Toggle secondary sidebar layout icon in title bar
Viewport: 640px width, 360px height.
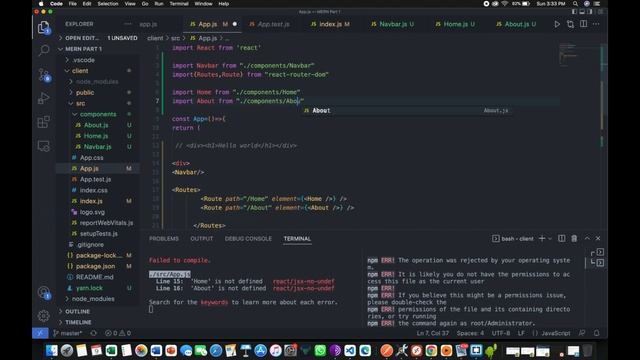tap(589, 12)
